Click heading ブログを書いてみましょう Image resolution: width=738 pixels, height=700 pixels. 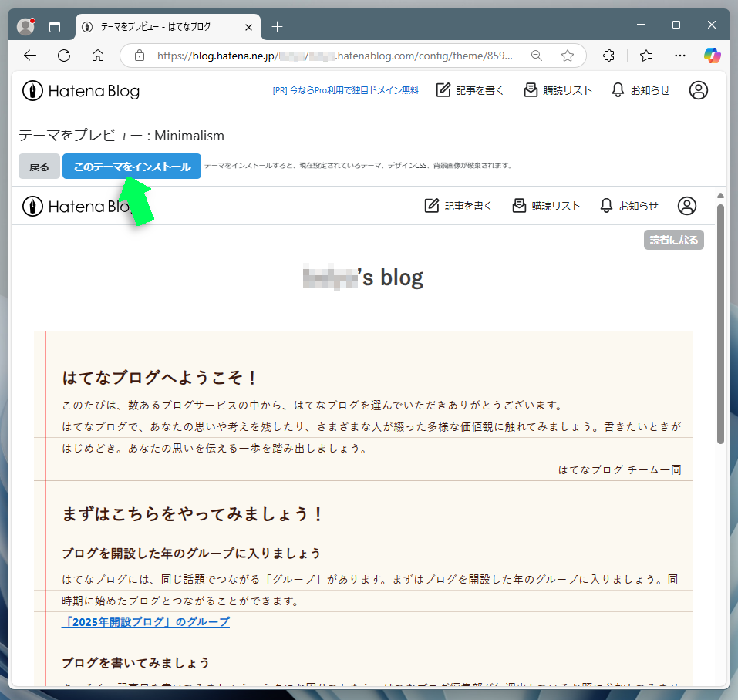click(x=136, y=663)
